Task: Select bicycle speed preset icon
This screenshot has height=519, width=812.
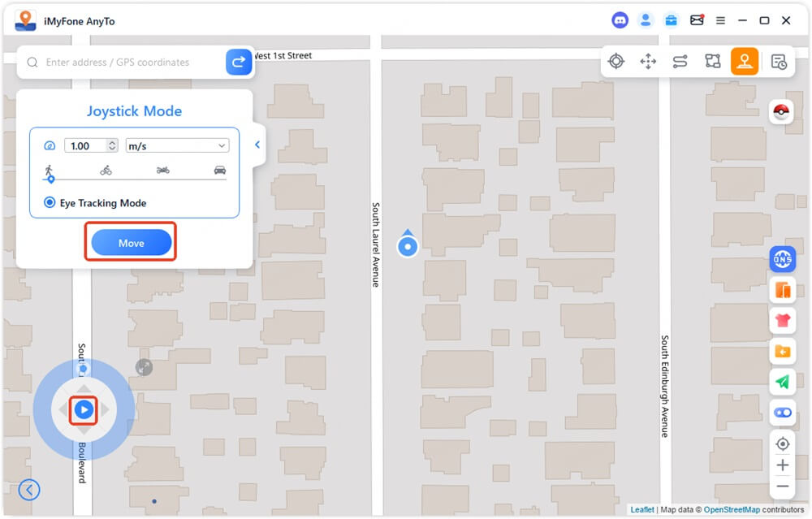Action: coord(106,170)
